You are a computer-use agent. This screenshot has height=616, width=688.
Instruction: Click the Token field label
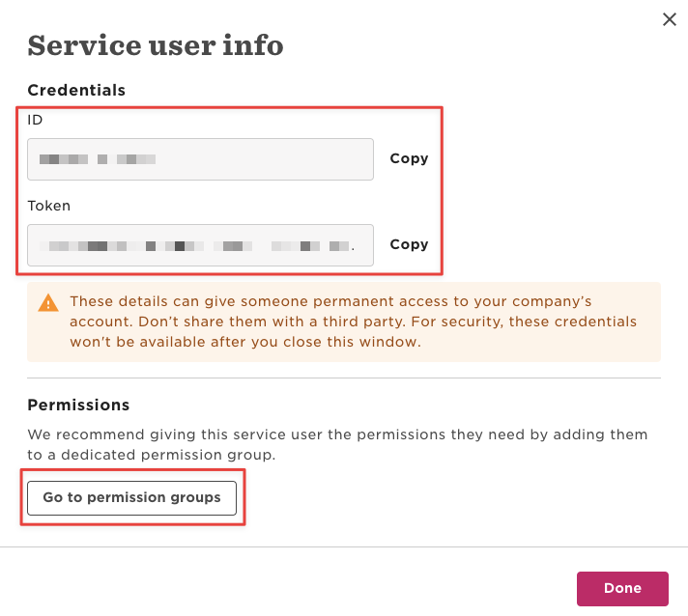pyautogui.click(x=48, y=206)
